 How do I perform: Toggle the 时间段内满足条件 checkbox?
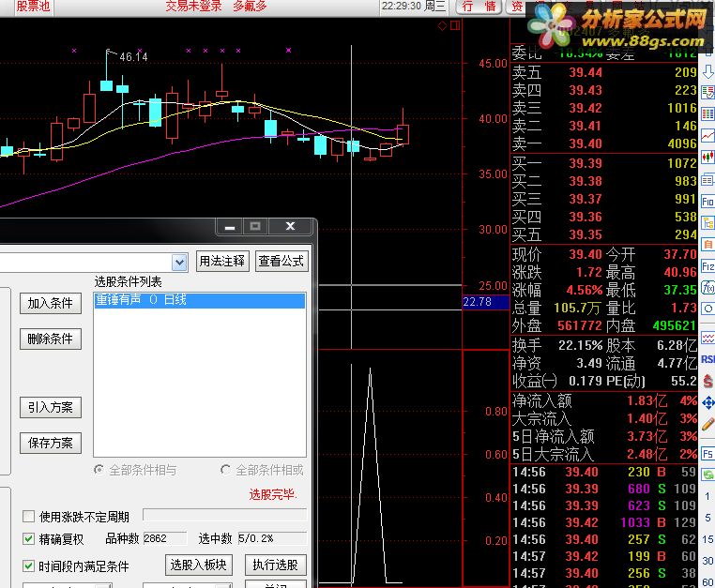point(28,565)
